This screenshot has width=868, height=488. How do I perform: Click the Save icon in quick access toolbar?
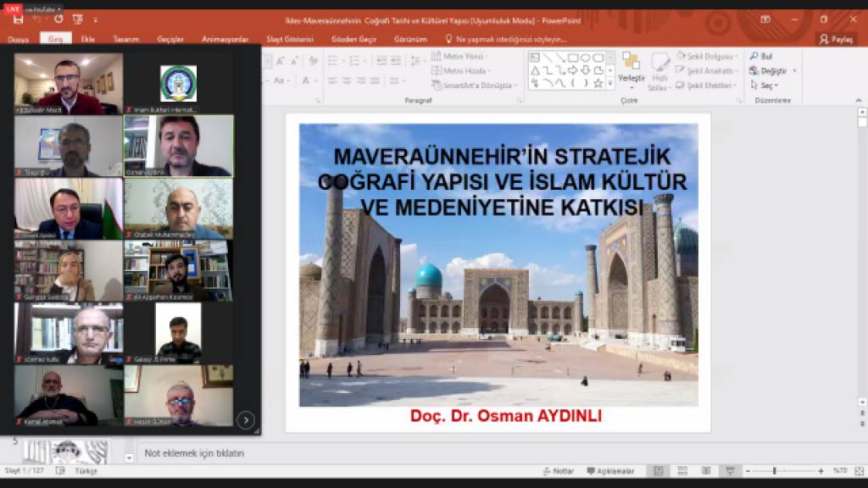point(19,19)
